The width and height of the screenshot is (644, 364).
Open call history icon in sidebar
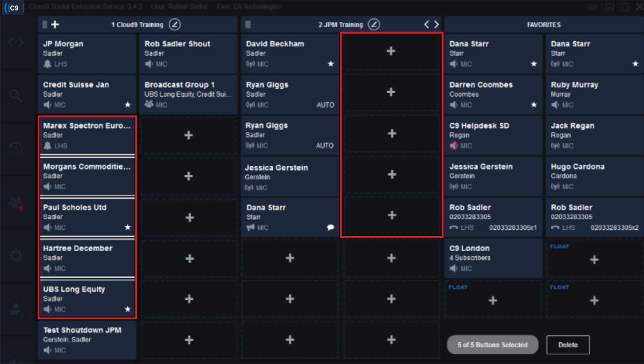16,149
